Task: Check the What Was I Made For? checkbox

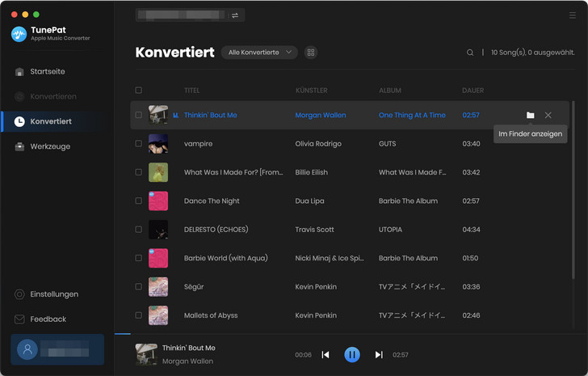Action: (x=138, y=172)
